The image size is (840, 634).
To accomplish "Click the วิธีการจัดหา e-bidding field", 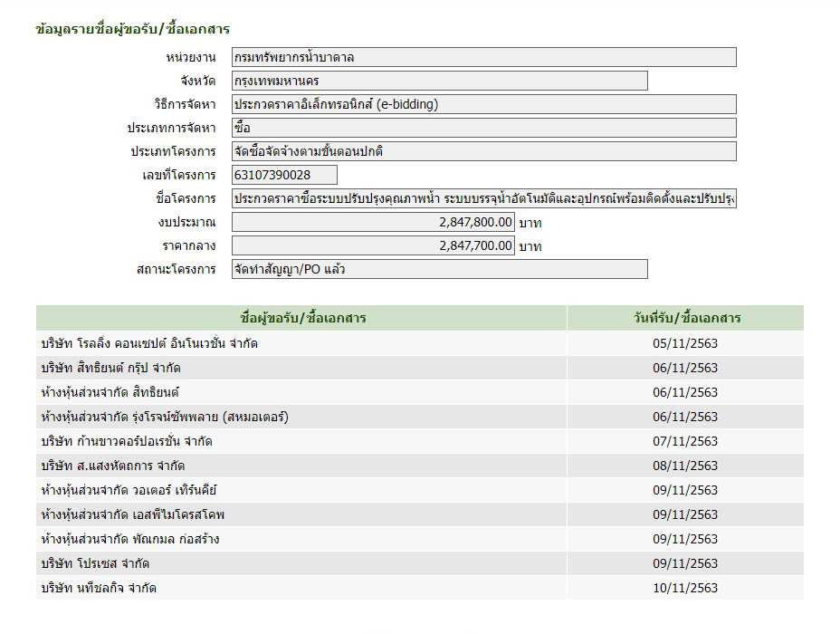I will pos(483,104).
